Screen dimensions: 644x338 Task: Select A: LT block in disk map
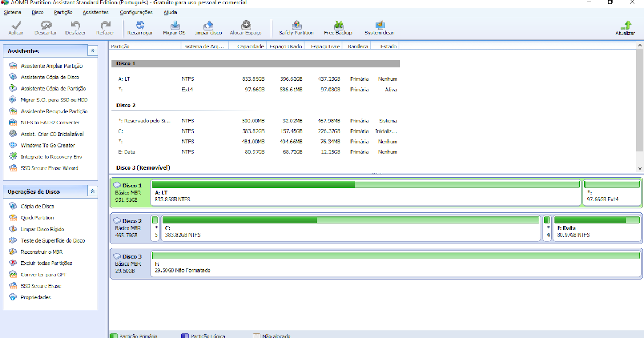click(x=365, y=193)
